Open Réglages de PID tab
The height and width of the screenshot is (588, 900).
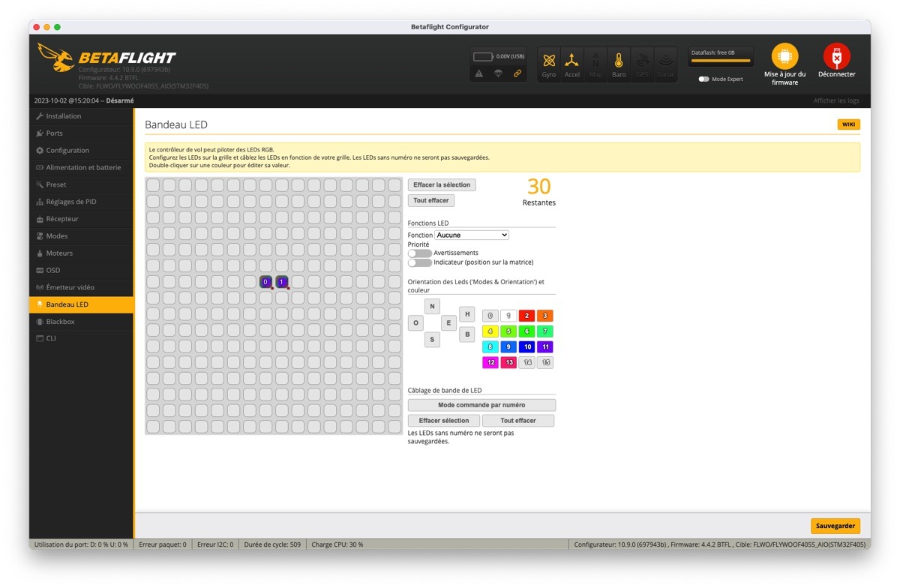[x=82, y=202]
